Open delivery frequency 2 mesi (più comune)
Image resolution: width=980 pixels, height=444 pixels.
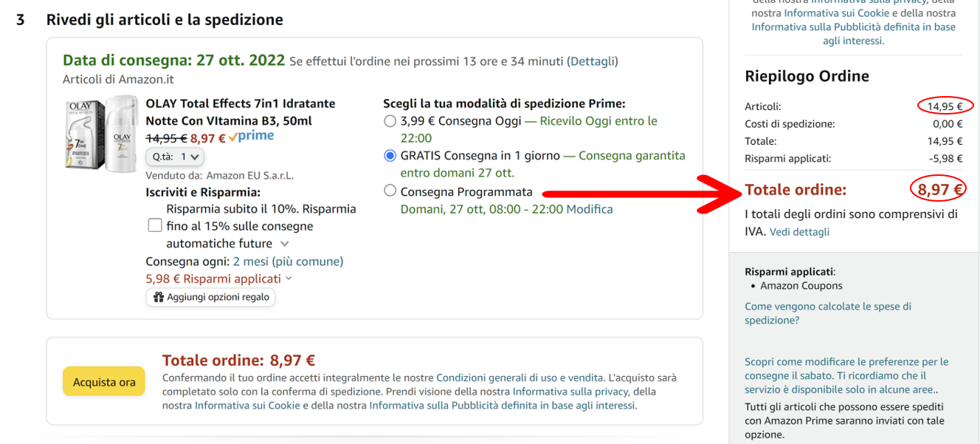[x=288, y=262]
